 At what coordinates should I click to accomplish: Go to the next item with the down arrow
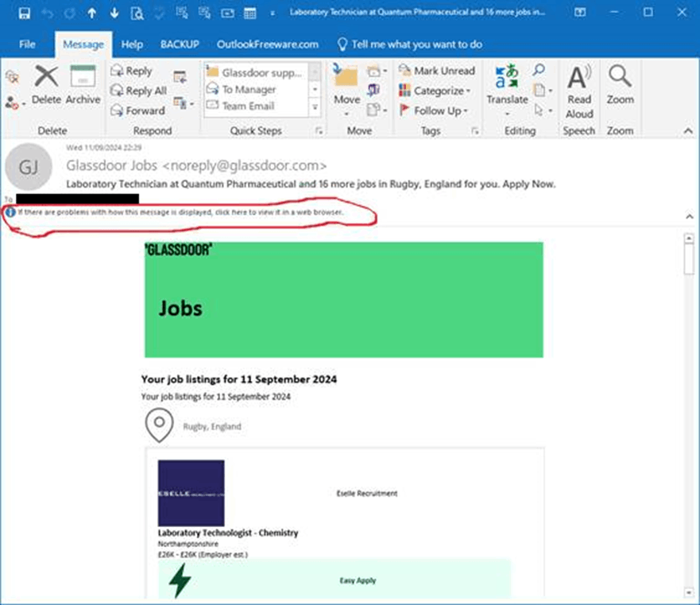coord(114,13)
